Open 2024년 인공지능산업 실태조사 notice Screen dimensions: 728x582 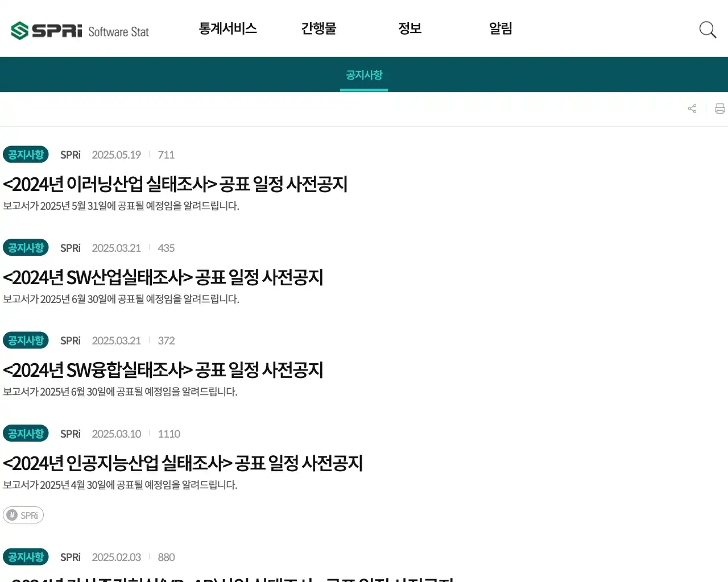coord(183,463)
